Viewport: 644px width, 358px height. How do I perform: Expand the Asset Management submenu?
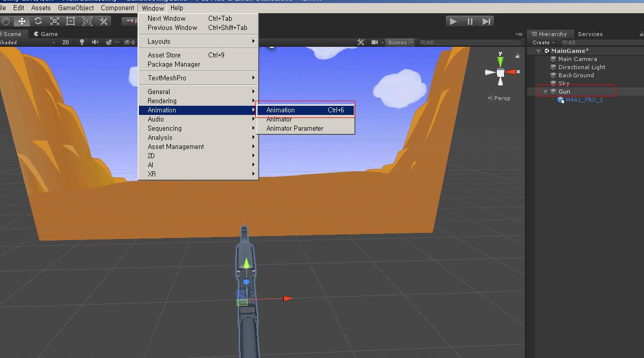click(x=199, y=146)
